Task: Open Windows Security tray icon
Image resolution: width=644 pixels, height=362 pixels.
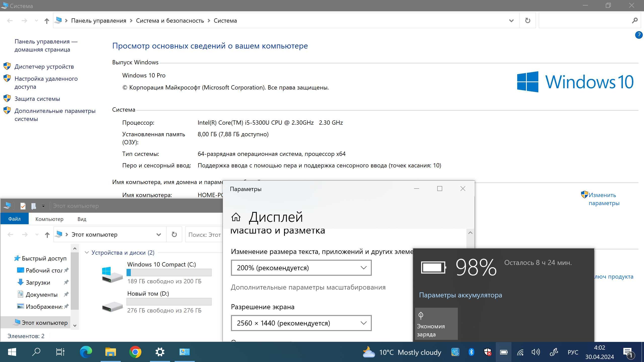Action: [488, 352]
